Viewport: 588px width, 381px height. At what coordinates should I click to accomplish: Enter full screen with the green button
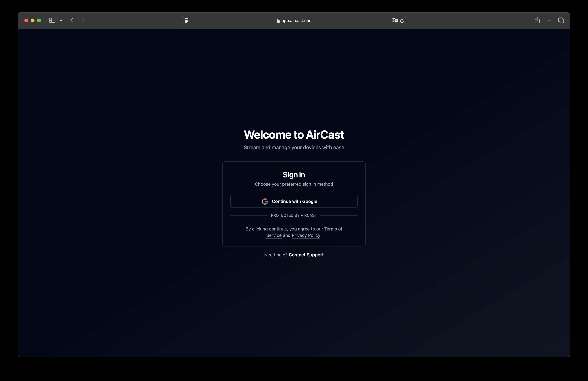39,20
